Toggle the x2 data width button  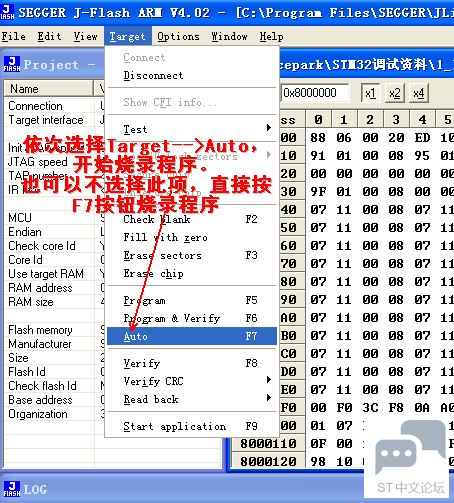(x=395, y=93)
